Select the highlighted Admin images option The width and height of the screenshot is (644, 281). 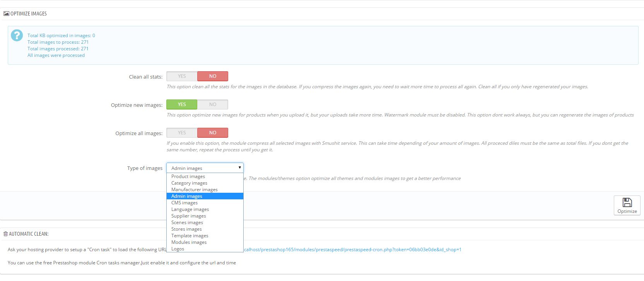pos(205,196)
